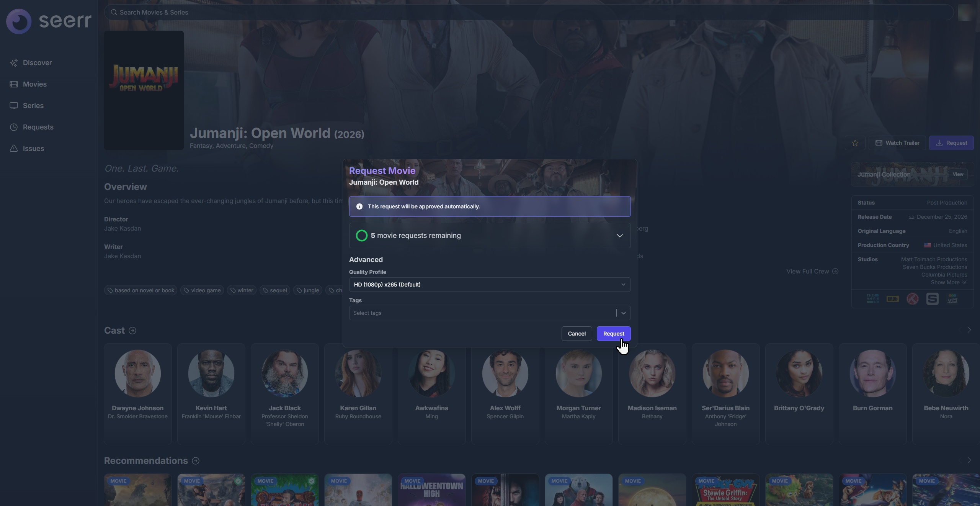Open the Jumanji: Open World poster
The width and height of the screenshot is (980, 506).
click(x=144, y=90)
